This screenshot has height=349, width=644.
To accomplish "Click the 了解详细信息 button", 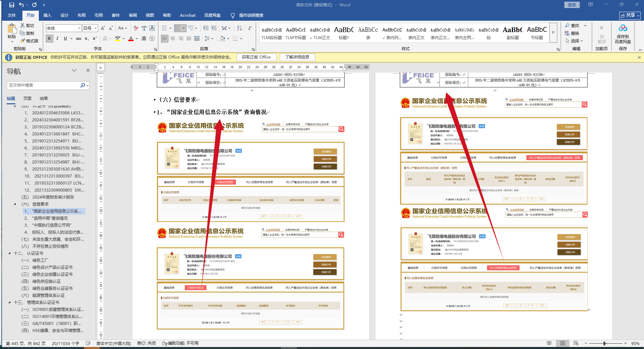I will (x=297, y=57).
